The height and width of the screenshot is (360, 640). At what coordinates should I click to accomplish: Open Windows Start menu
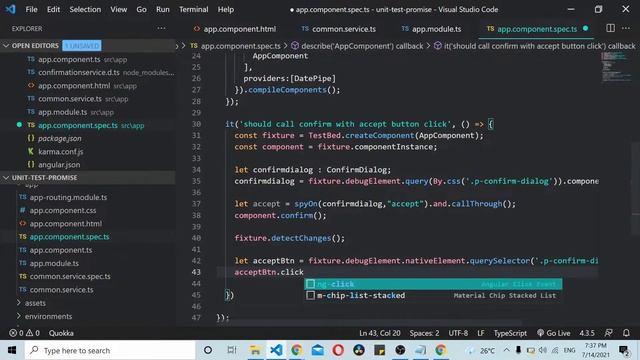[x=12, y=350]
